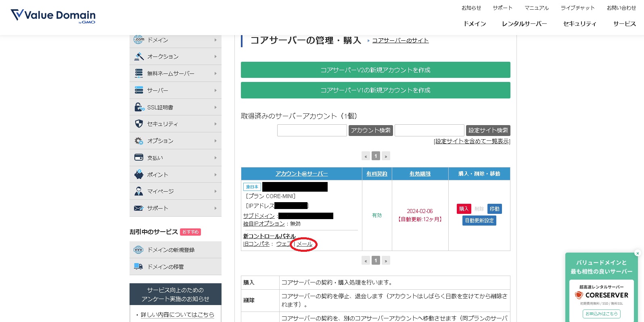Viewport: 644px width, 322px height.
Task: Open ライブチャット from the top menu
Action: 577,8
